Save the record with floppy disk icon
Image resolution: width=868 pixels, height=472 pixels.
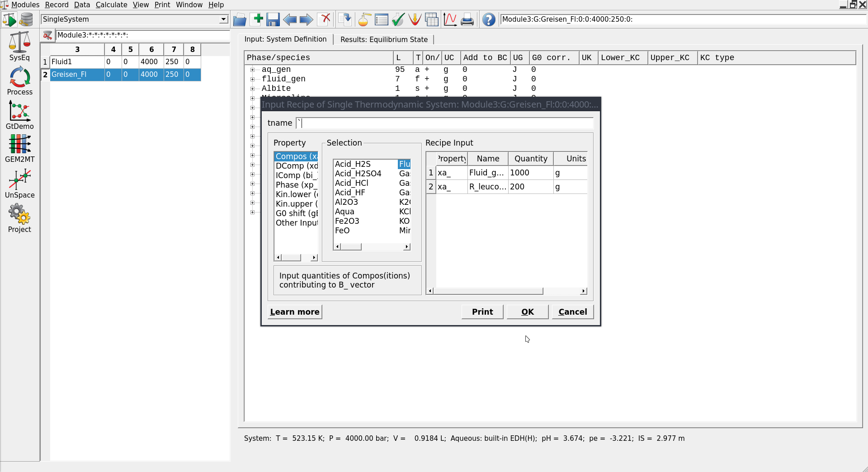(273, 19)
